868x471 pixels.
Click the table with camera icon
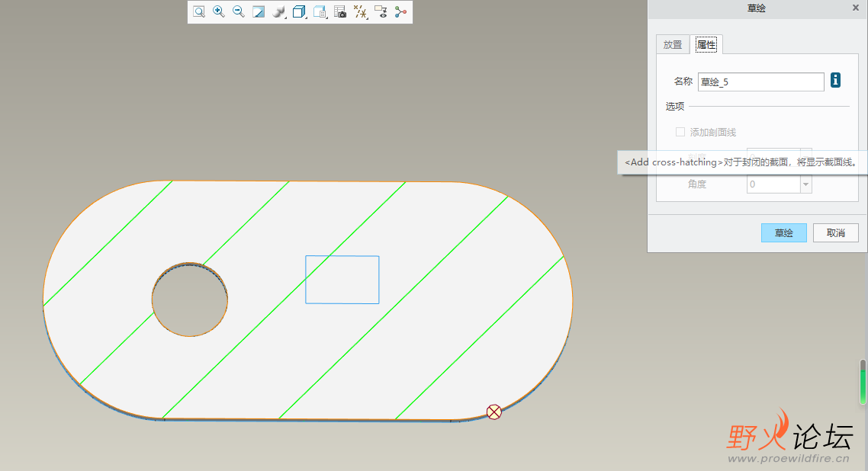pyautogui.click(x=340, y=11)
